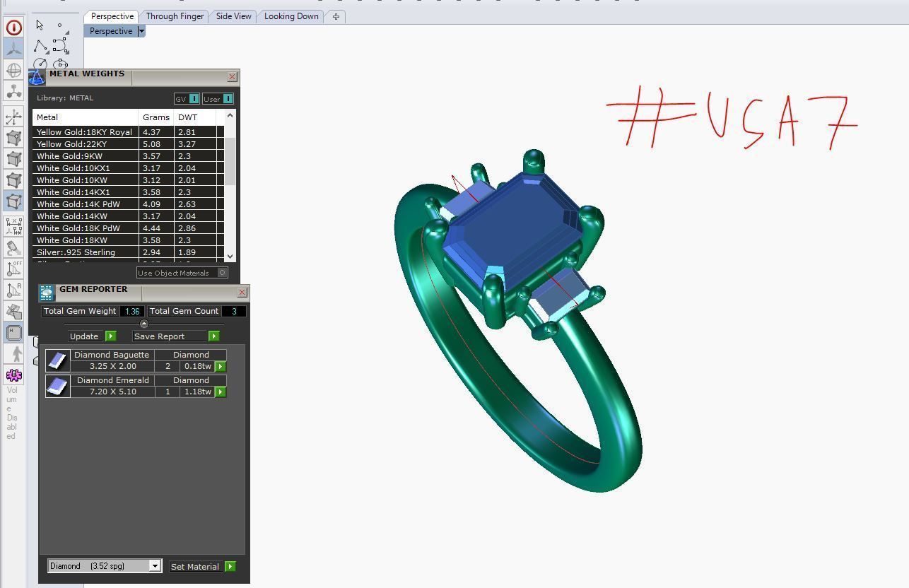Click the Gem Reporter panel icon
The height and width of the screenshot is (588, 909).
[x=47, y=293]
